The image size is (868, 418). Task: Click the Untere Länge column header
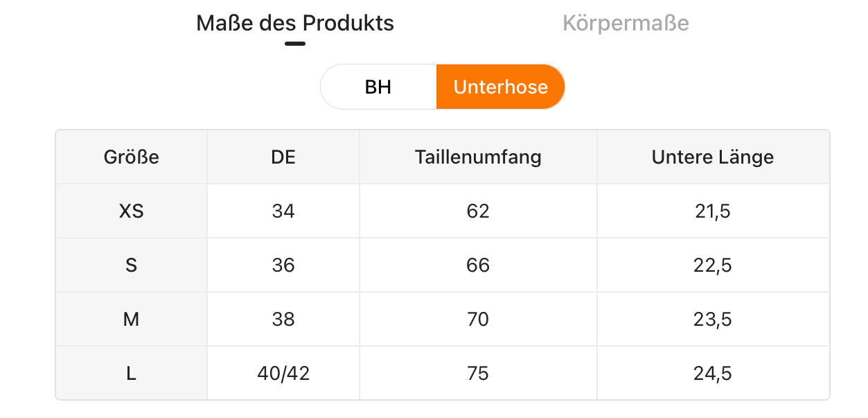click(712, 157)
